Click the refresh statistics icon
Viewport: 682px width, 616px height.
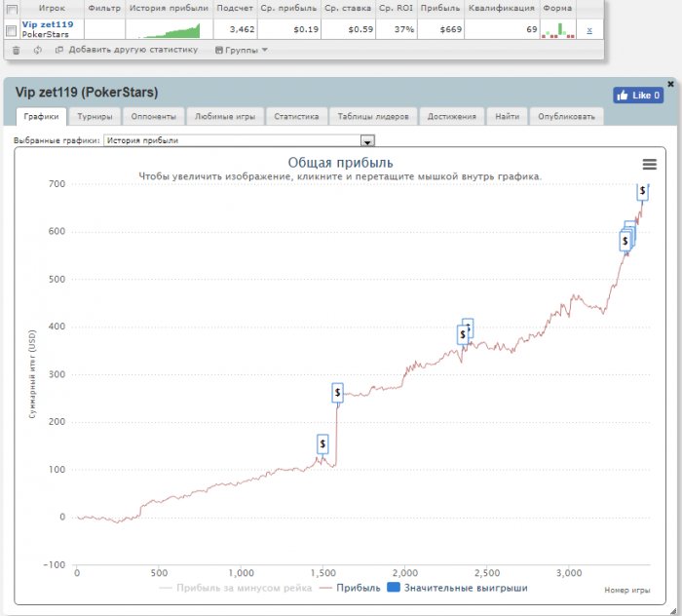[37, 50]
